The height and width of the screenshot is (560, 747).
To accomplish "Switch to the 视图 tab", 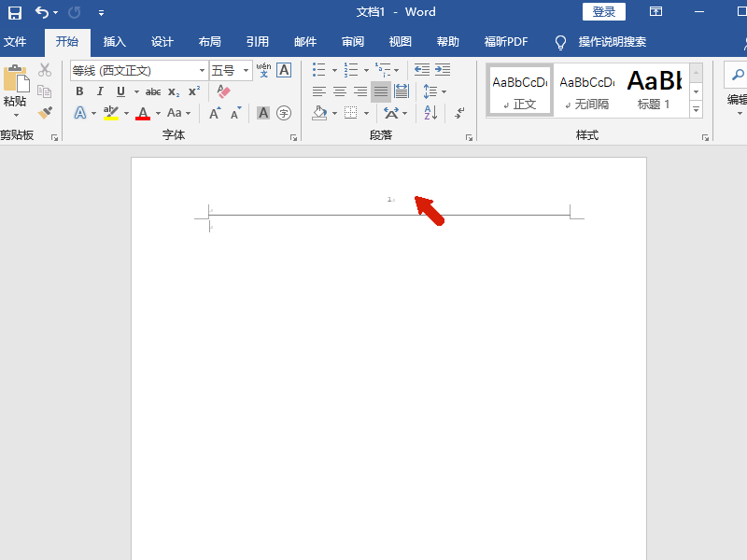I will (401, 42).
